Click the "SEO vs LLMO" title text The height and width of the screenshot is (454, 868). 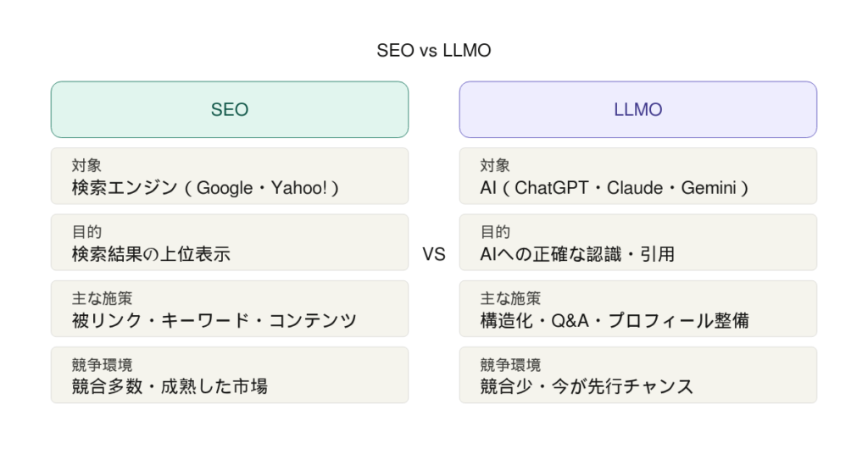pyautogui.click(x=433, y=51)
